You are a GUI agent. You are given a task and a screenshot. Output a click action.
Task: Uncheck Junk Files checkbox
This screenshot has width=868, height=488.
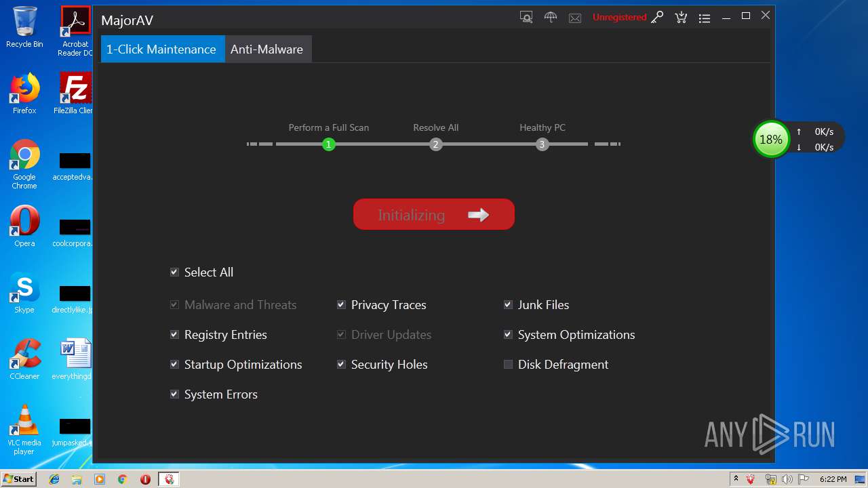pyautogui.click(x=508, y=305)
